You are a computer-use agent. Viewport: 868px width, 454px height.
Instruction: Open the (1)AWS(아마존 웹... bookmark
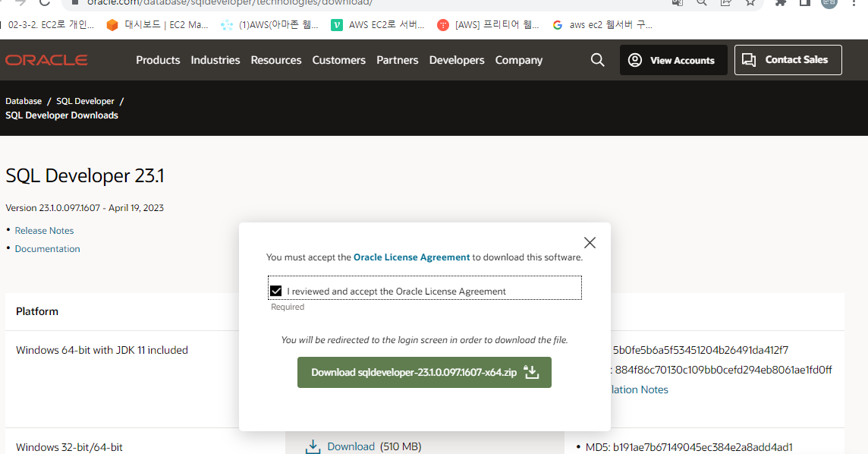[x=269, y=24]
